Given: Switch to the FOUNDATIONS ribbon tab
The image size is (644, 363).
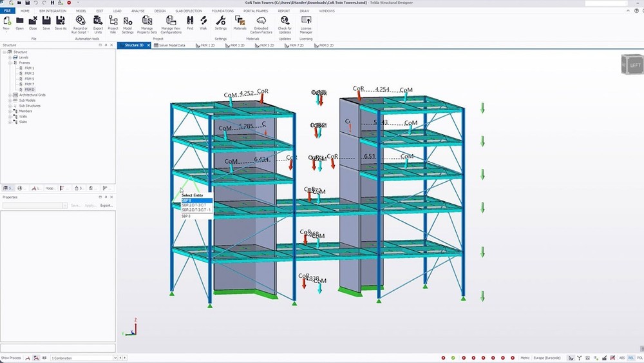Looking at the screenshot, I should pos(223,11).
